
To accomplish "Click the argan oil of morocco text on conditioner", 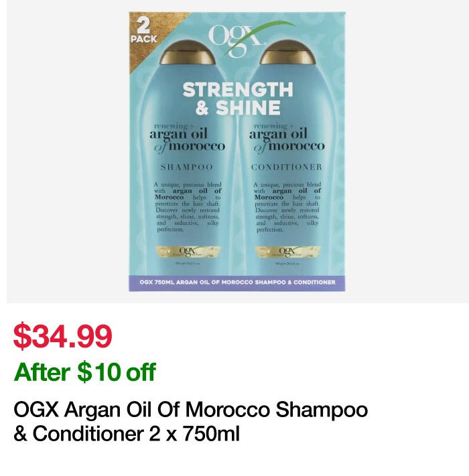I will (287, 138).
